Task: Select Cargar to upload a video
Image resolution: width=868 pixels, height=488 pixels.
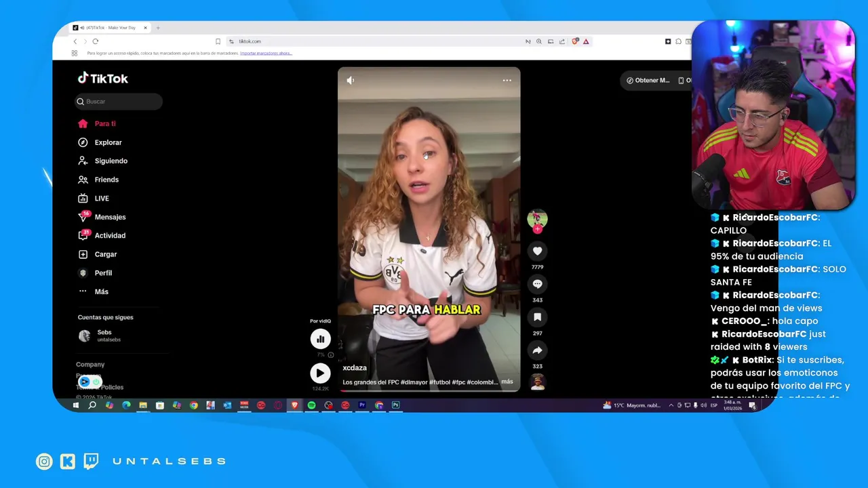Action: tap(98, 254)
